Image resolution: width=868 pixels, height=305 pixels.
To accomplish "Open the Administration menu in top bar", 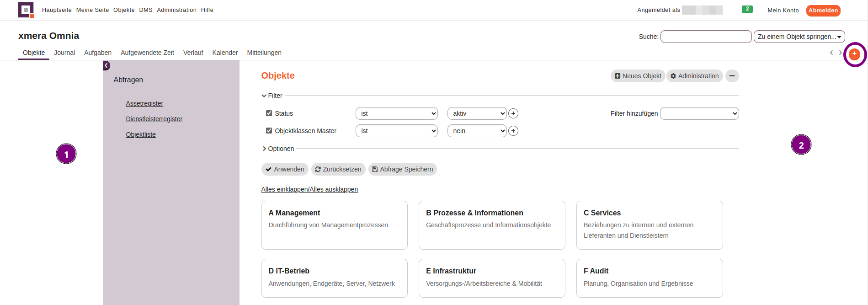I will click(x=176, y=10).
